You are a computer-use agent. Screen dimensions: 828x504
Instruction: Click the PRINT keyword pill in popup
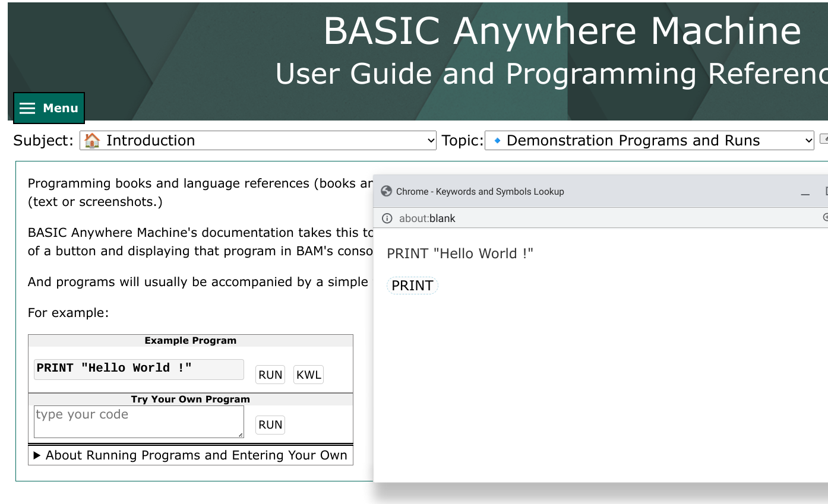tap(412, 286)
